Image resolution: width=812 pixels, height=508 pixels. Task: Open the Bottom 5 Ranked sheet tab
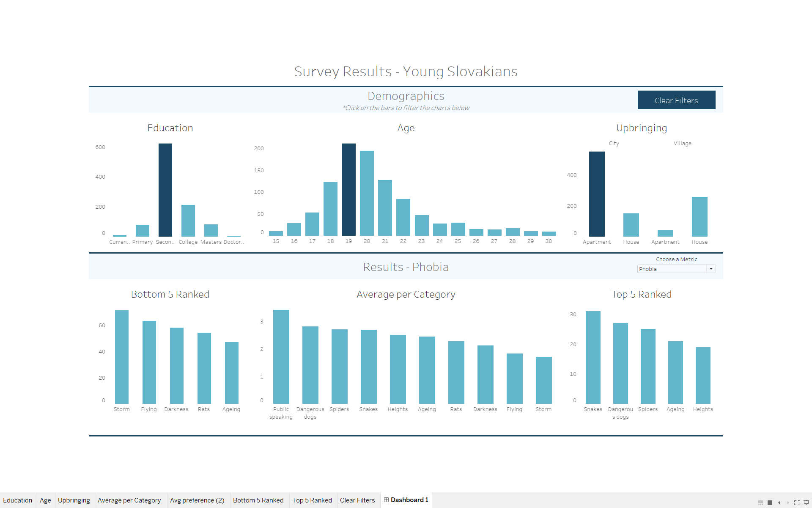coord(258,500)
